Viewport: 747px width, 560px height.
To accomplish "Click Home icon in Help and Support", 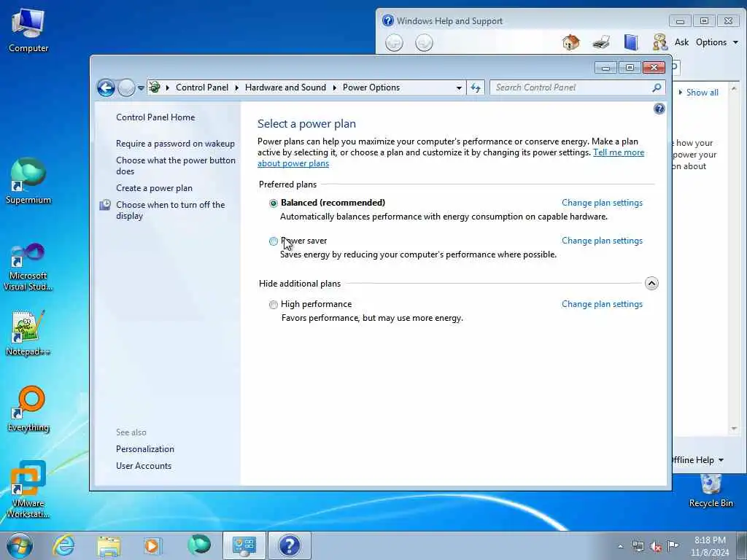I will [x=570, y=42].
